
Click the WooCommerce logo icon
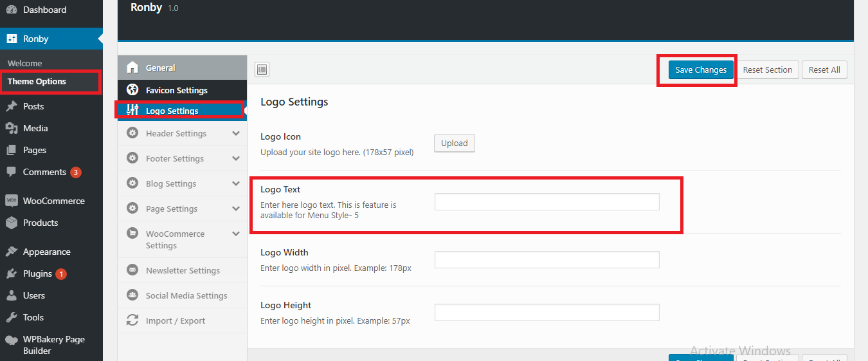click(x=12, y=201)
